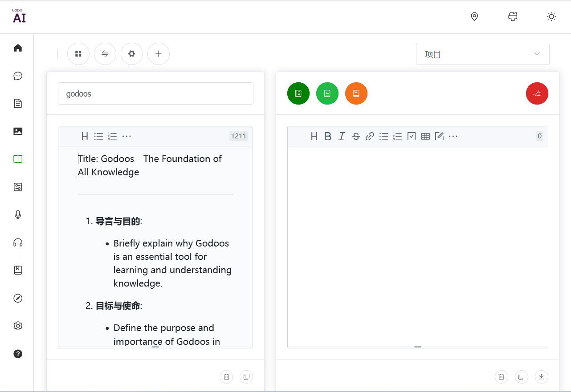Toggle strikethrough in right editor

(x=355, y=136)
